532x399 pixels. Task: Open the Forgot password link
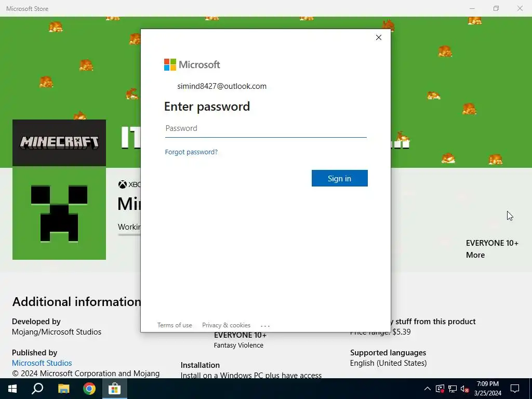pyautogui.click(x=191, y=152)
